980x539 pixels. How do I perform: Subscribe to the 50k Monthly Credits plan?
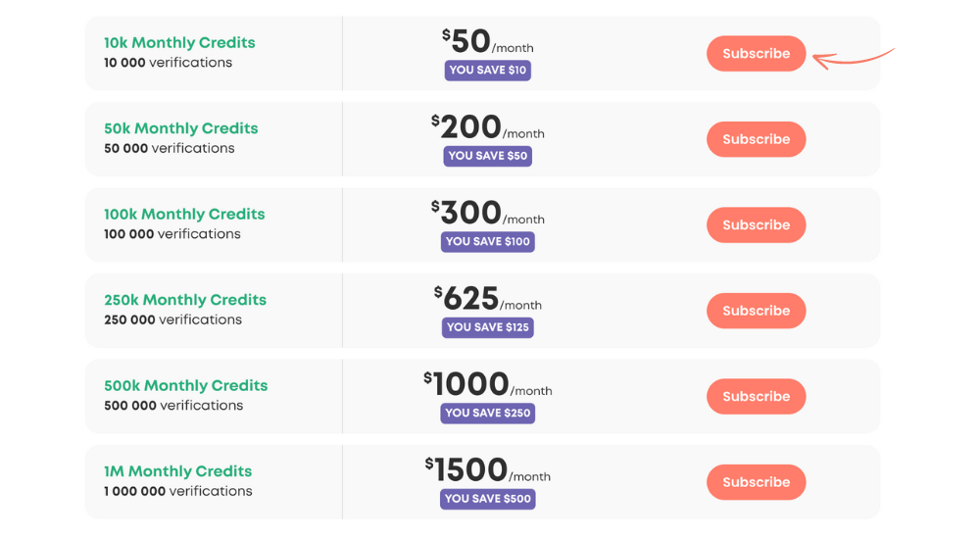757,139
